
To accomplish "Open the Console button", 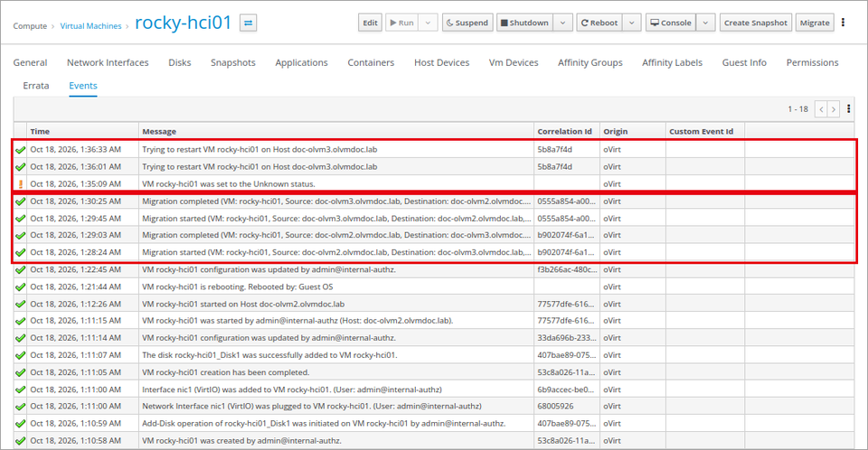I will (x=671, y=23).
